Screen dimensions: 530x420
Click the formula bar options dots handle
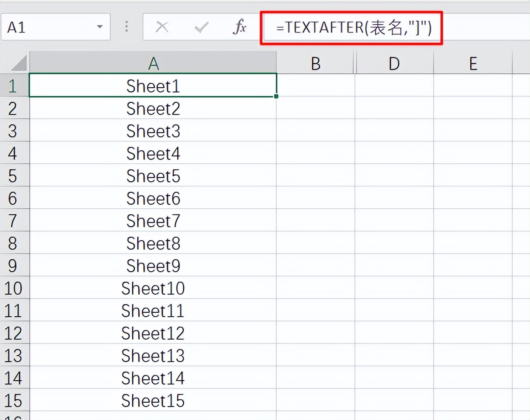126,27
